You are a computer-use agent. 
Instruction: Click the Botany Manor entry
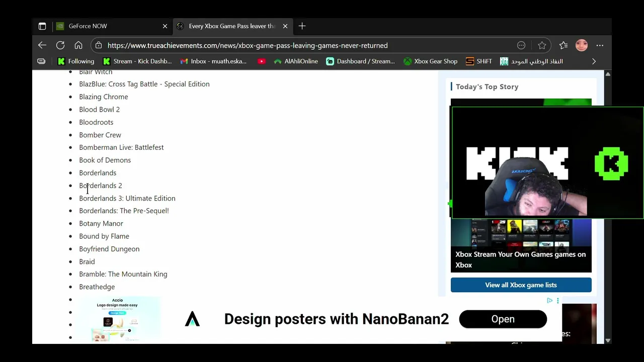(101, 223)
